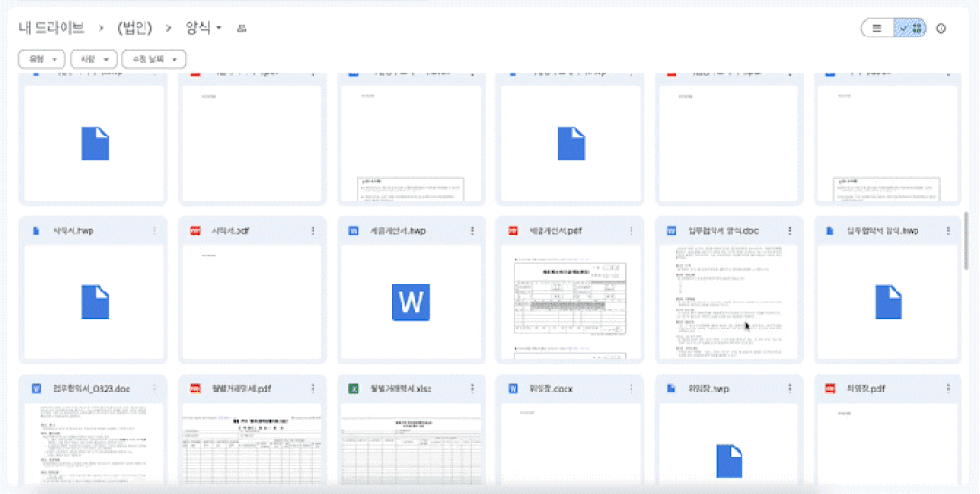Click the PDF icon of 월별거래명세 pdf
Image resolution: width=980 pixels, height=494 pixels.
point(195,388)
